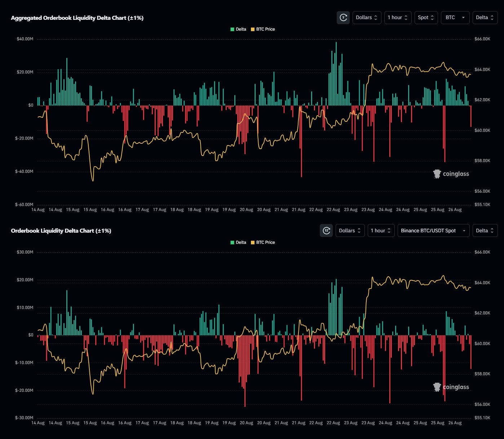Toggle the Delta legend series on the Binance chart
Screen dimensions: 504x439
[238, 242]
